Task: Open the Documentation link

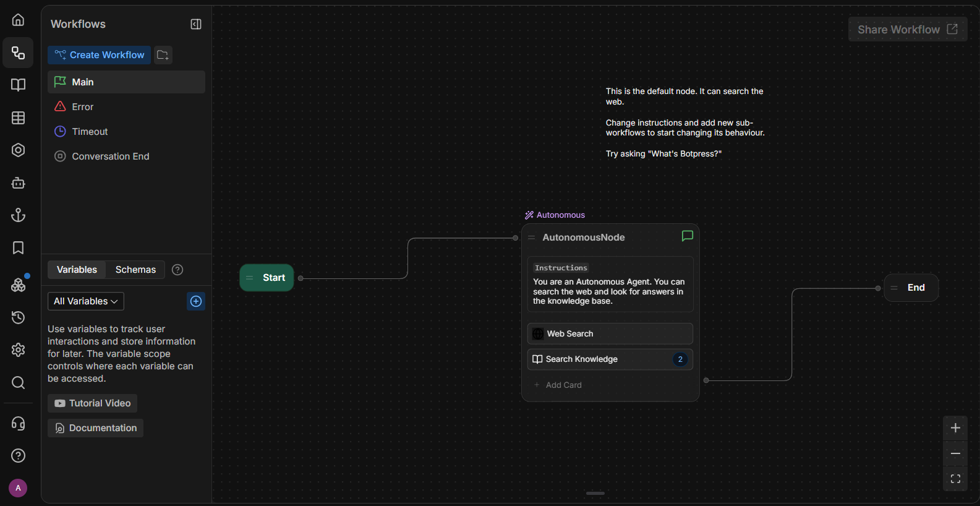Action: coord(96,428)
